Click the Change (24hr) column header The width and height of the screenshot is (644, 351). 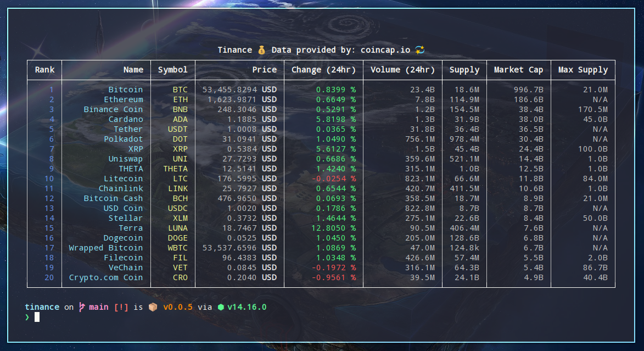pos(323,70)
